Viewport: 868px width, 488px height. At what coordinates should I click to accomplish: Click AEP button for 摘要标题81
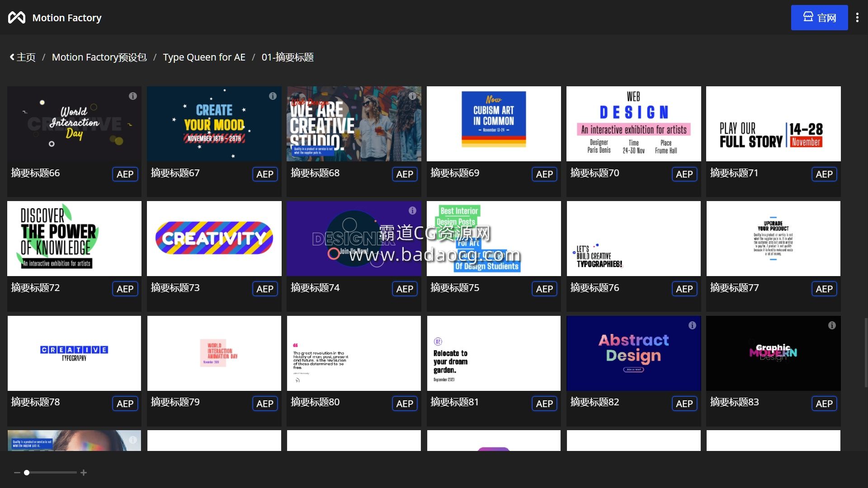tap(544, 404)
